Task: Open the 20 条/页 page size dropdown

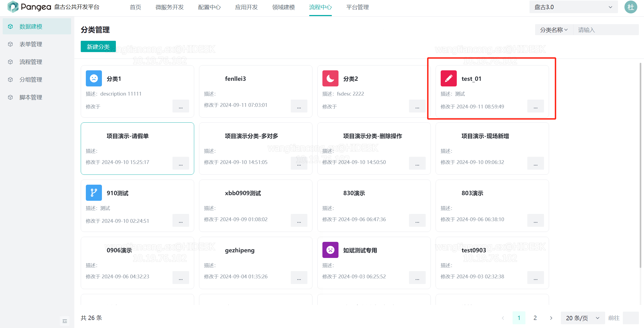Action: [583, 318]
